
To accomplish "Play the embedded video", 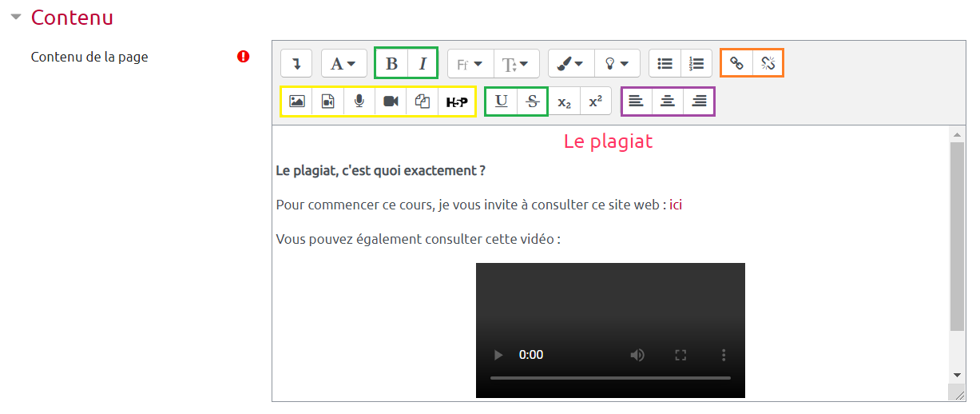I will pyautogui.click(x=498, y=355).
